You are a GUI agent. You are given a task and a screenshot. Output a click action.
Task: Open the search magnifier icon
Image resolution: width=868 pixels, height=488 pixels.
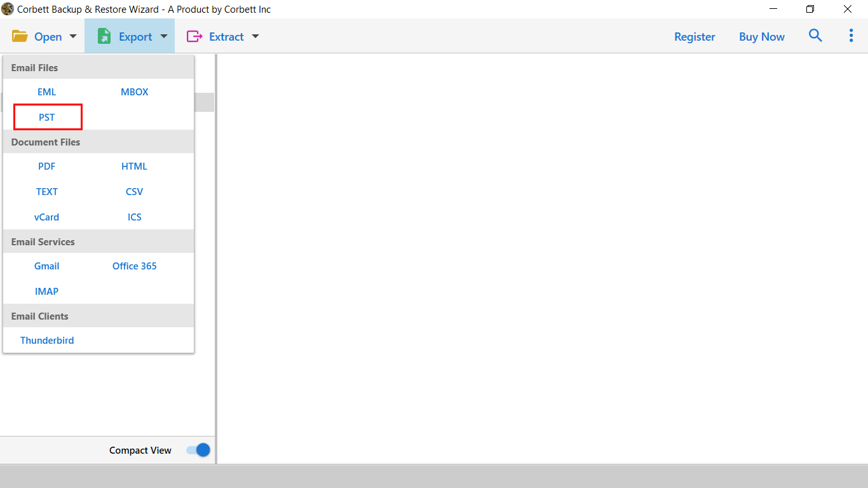tap(815, 36)
